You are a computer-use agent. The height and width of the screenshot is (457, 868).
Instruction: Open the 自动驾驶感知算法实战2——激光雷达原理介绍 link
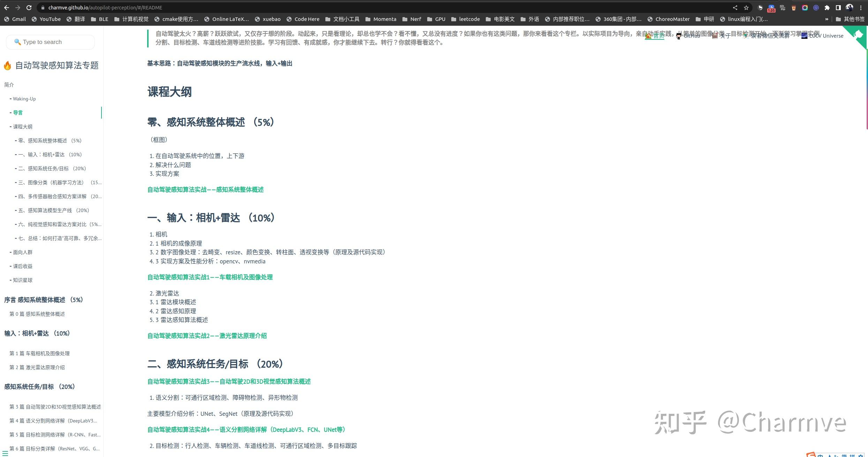tap(207, 336)
